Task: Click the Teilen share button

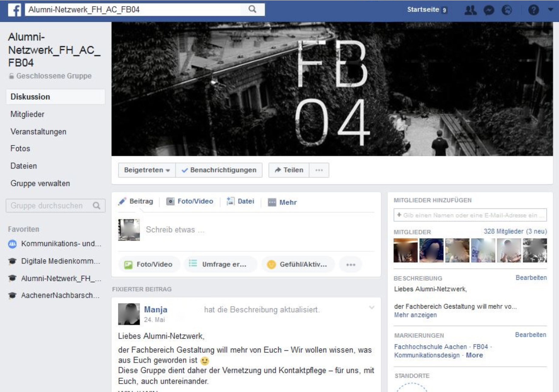Action: point(289,170)
